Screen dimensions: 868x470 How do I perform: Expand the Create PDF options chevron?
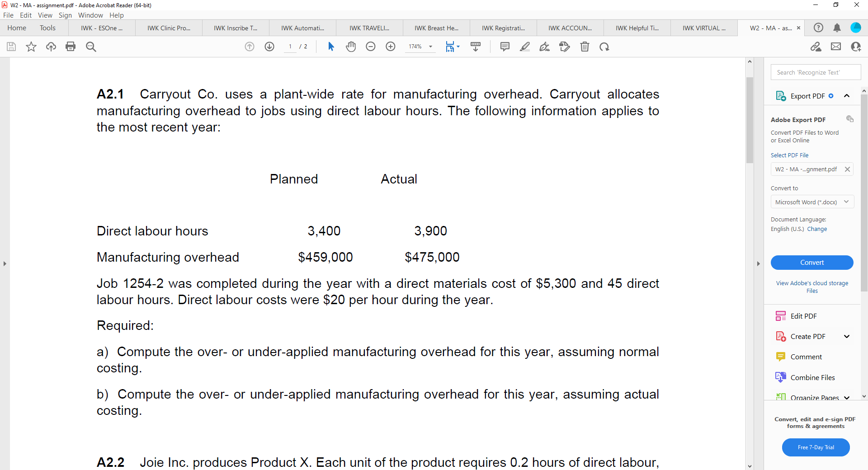(846, 336)
